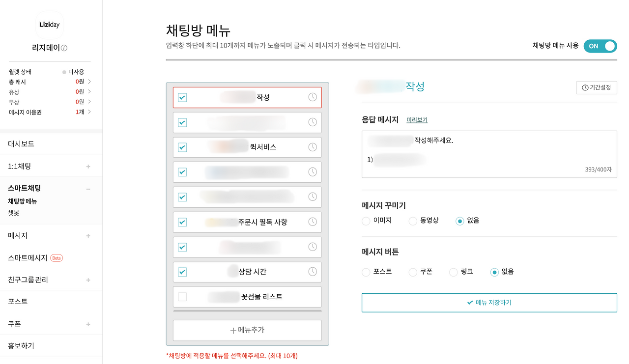Click inside the 응답 메시지 text area
This screenshot has width=629, height=364.
[x=489, y=152]
